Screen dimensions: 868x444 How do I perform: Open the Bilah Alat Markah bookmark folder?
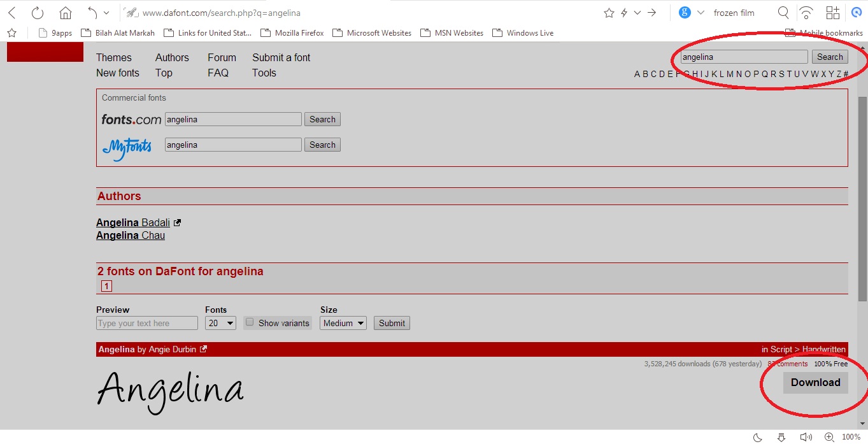pyautogui.click(x=118, y=32)
